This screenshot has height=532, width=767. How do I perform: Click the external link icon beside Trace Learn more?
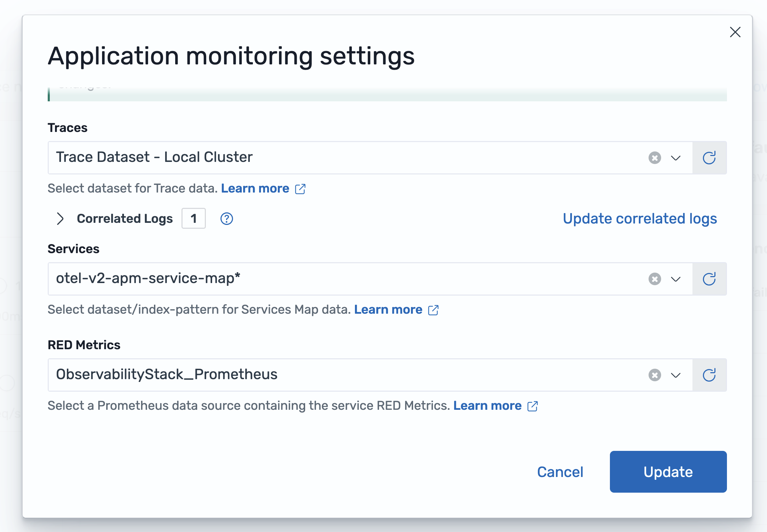[x=300, y=189]
